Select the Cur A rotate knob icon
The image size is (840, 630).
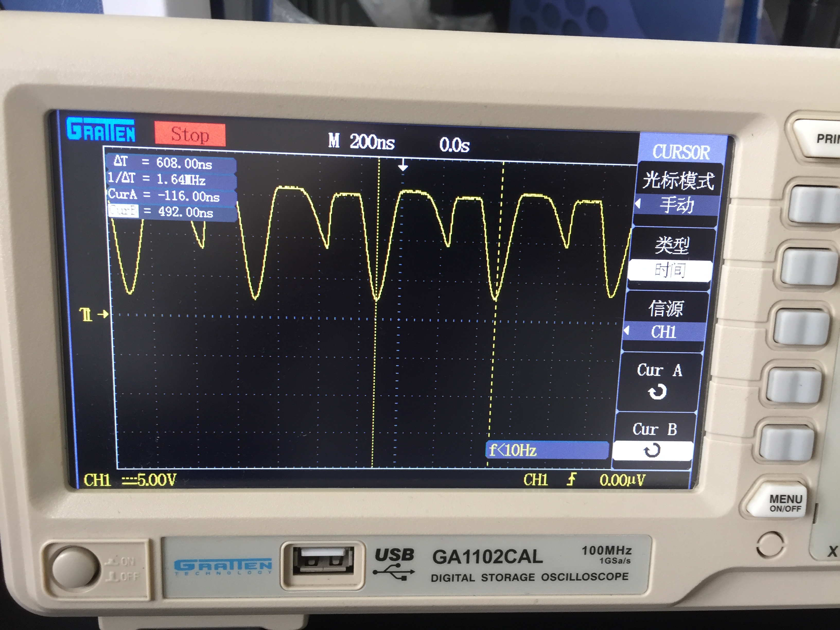pyautogui.click(x=657, y=391)
